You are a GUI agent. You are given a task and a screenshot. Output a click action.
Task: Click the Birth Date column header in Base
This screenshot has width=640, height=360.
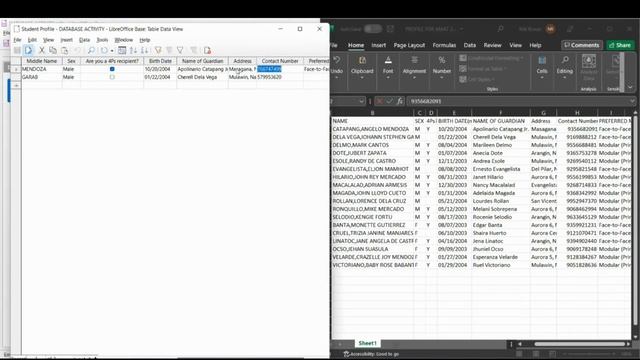coord(160,61)
